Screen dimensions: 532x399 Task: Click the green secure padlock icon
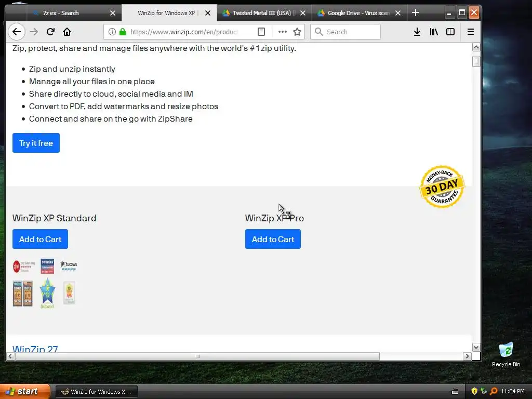[123, 32]
